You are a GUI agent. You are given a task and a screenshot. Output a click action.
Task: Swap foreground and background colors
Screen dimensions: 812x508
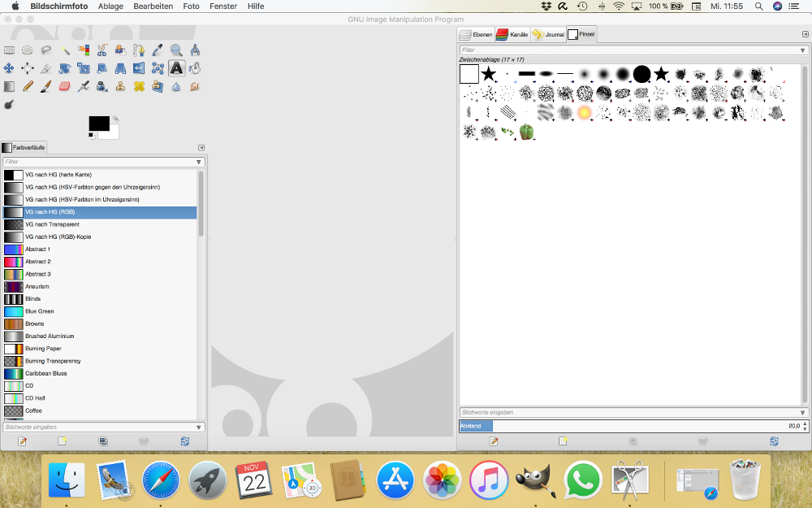point(115,119)
